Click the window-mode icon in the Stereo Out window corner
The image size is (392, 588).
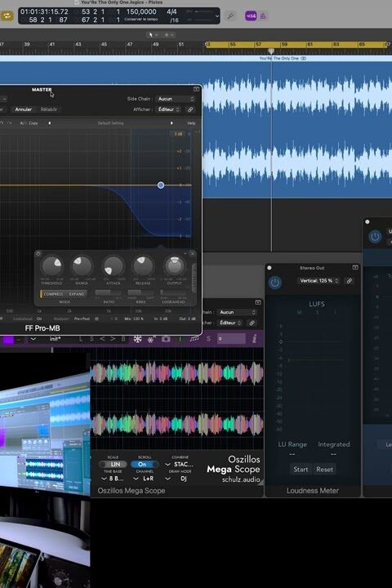tap(355, 267)
